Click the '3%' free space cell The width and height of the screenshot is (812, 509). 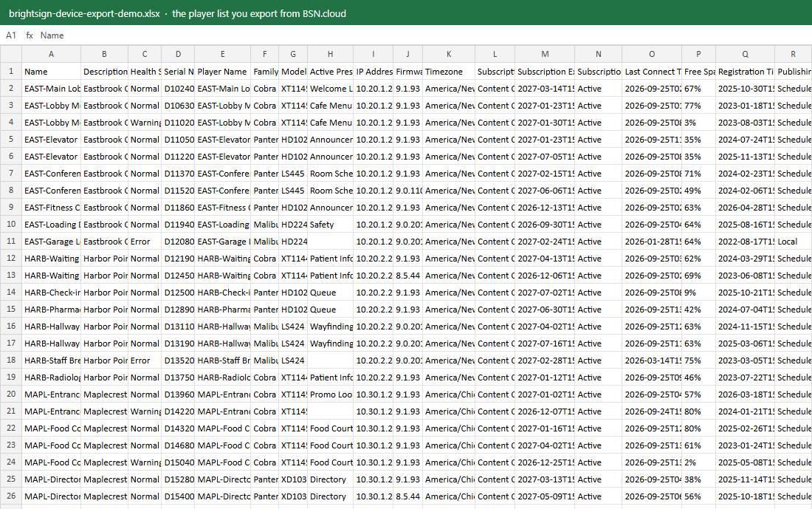point(698,123)
